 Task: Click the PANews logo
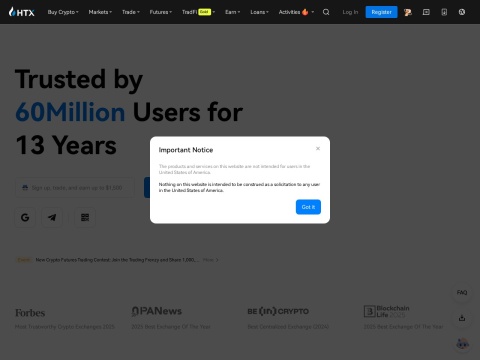tap(157, 311)
